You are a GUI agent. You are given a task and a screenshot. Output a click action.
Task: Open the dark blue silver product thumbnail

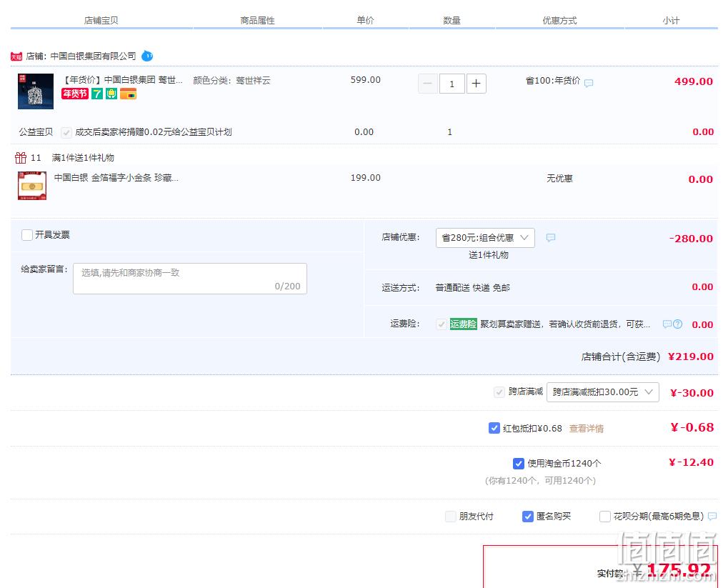[x=36, y=91]
